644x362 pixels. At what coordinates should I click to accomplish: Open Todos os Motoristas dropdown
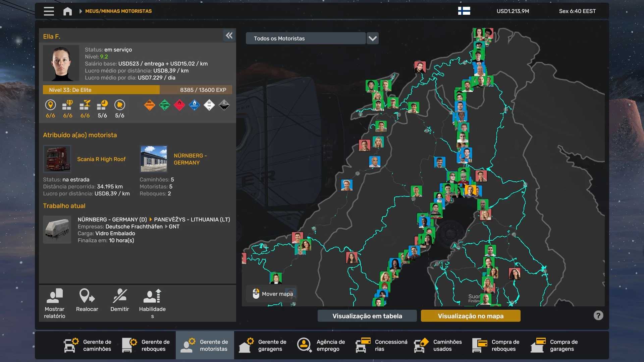305,38
